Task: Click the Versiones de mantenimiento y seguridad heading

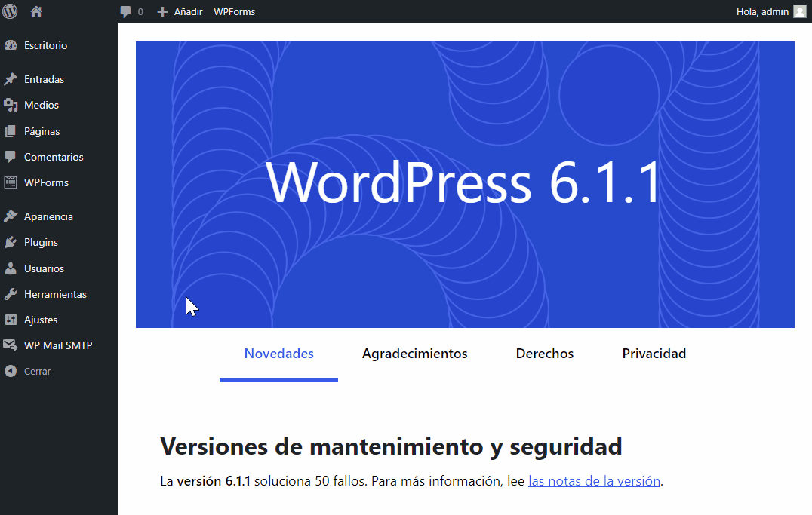Action: 391,446
